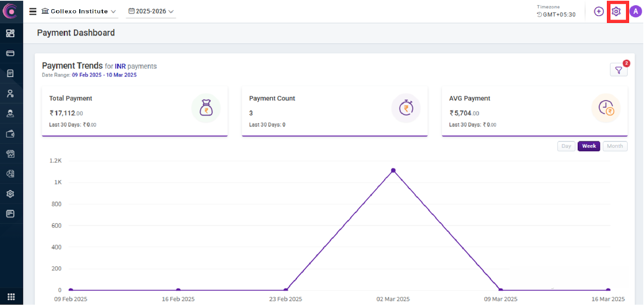
Task: Click the 02 Mar 2025 peak data point
Action: [x=393, y=170]
